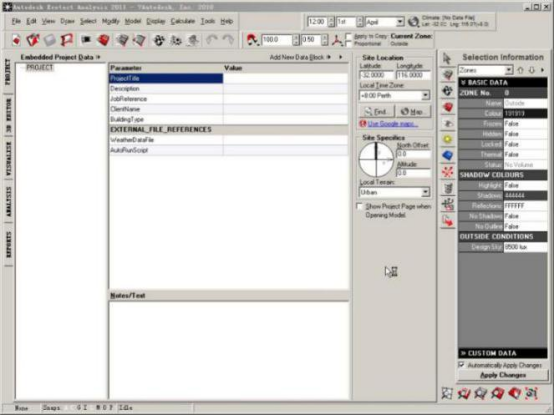Image resolution: width=554 pixels, height=415 pixels.
Task: Open the Local Time Zone dropdown
Action: coord(425,95)
